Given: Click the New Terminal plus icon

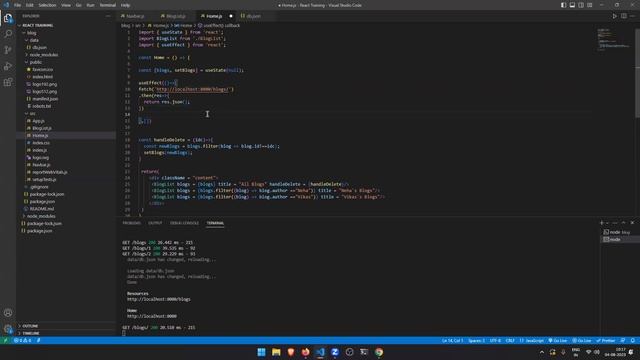Looking at the screenshot, I should tap(602, 223).
